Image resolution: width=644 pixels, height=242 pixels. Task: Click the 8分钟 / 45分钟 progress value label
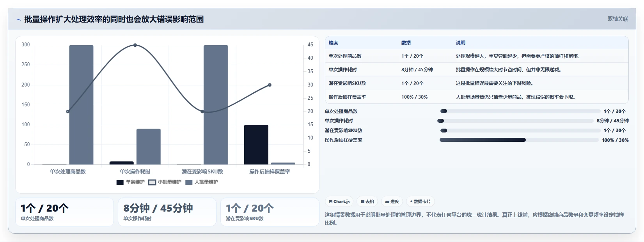coord(612,121)
